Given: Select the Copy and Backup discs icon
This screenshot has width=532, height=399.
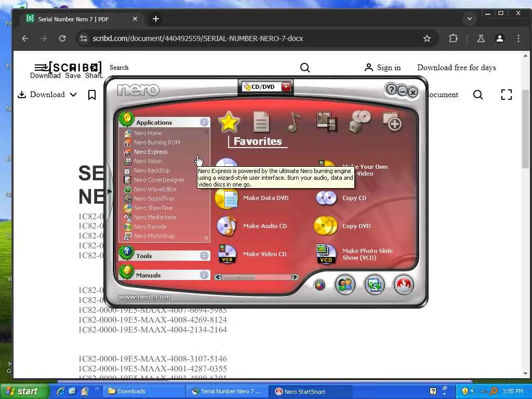Looking at the screenshot, I should pyautogui.click(x=360, y=122).
